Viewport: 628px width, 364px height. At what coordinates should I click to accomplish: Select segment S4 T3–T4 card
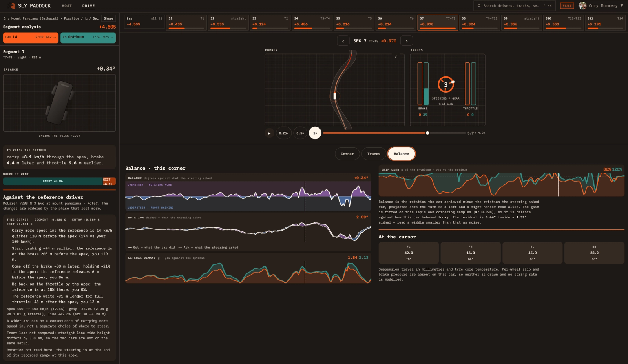pos(312,22)
